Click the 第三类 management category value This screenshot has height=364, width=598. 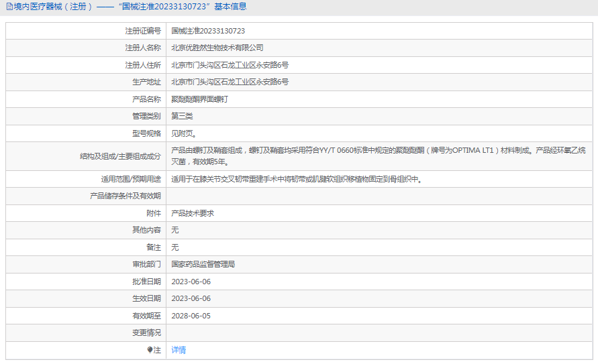[x=182, y=116]
